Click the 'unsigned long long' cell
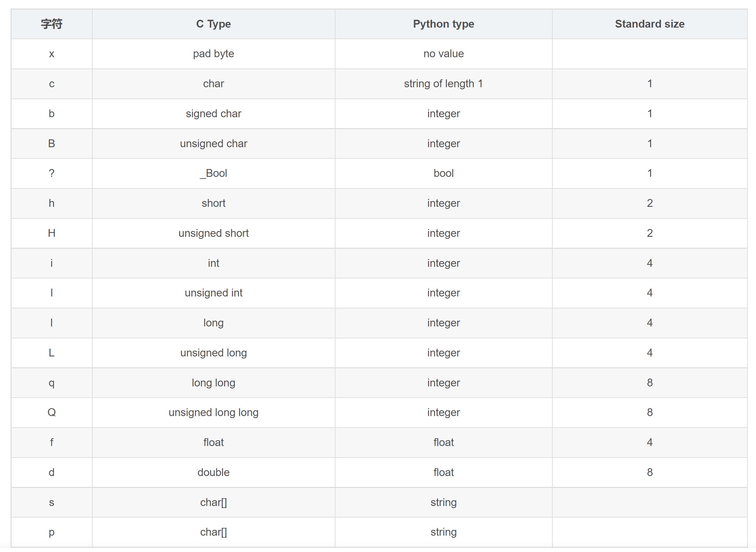The height and width of the screenshot is (552, 756). tap(214, 413)
